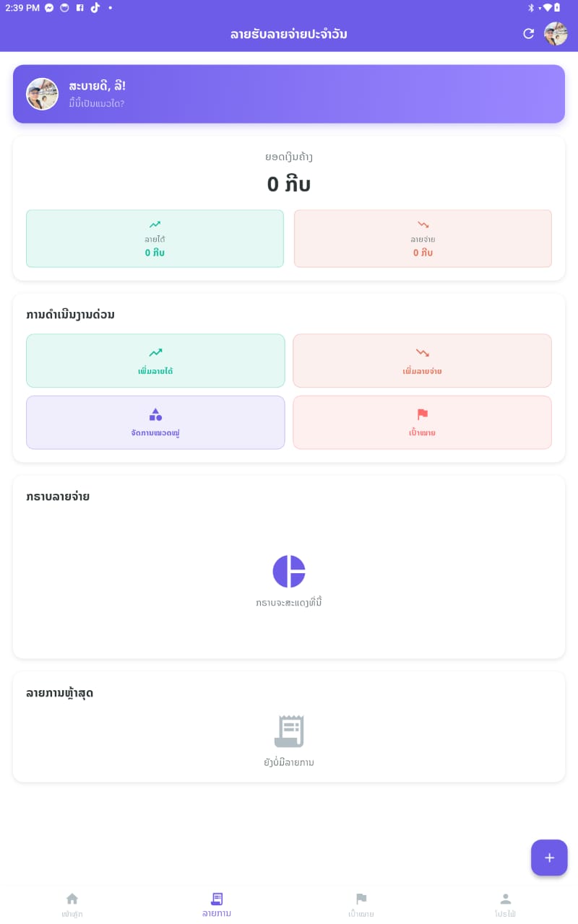Viewport: 578px width, 924px height.
Task: Tap the expense summary card
Action: (x=423, y=238)
